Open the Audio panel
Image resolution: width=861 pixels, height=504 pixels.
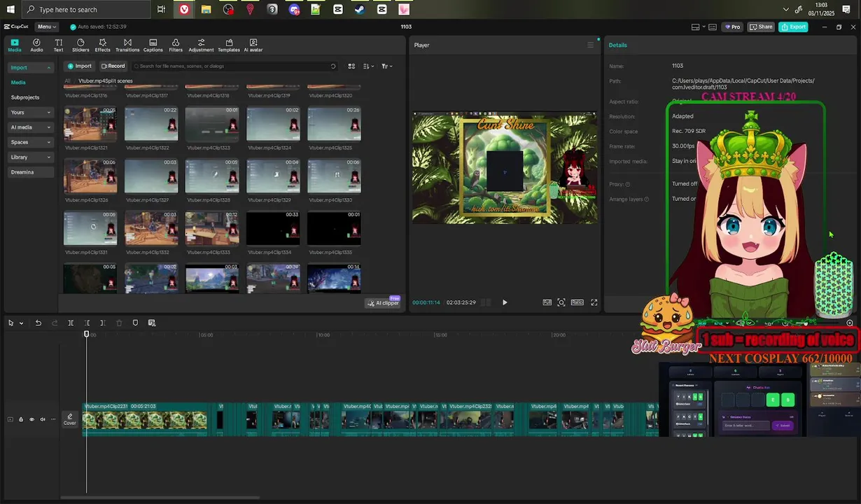(x=36, y=45)
